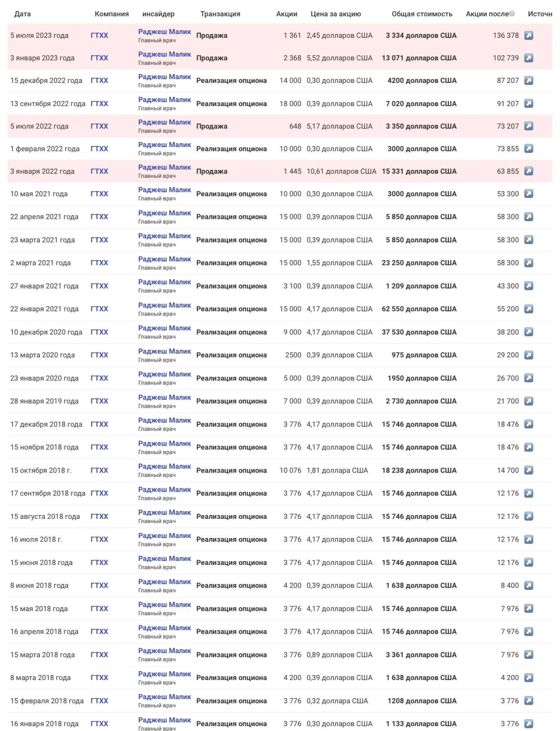Open source icon in 10 мая 2021 row
560x731 pixels.
(x=529, y=194)
